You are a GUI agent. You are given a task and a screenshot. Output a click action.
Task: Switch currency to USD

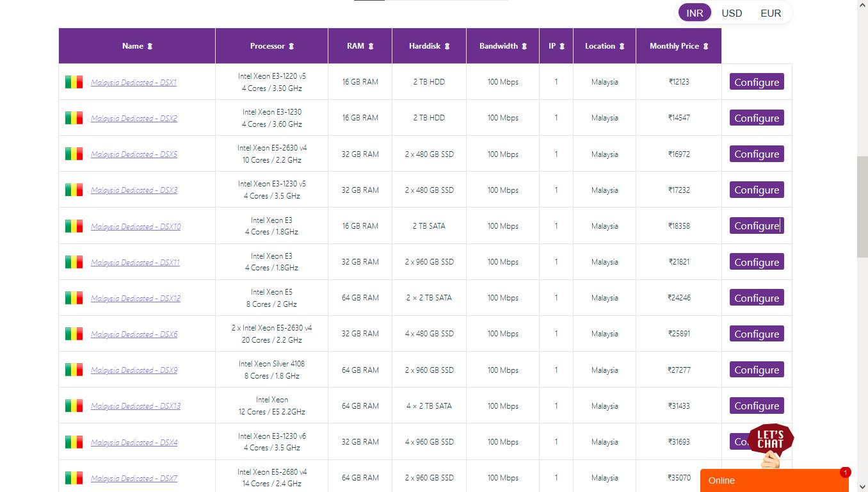(x=732, y=13)
